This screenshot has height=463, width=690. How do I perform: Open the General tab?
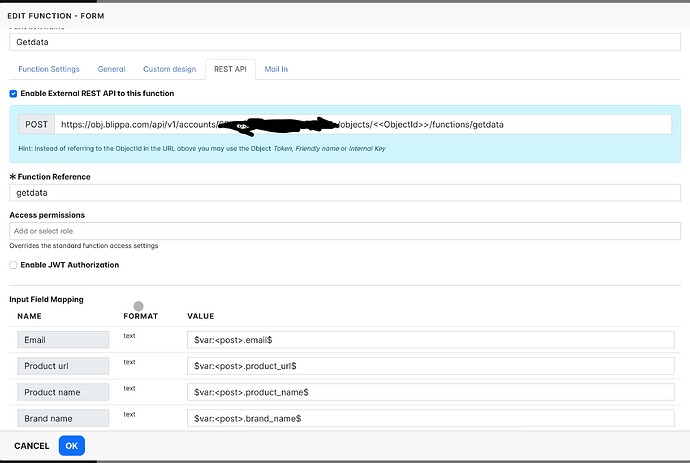pyautogui.click(x=111, y=69)
